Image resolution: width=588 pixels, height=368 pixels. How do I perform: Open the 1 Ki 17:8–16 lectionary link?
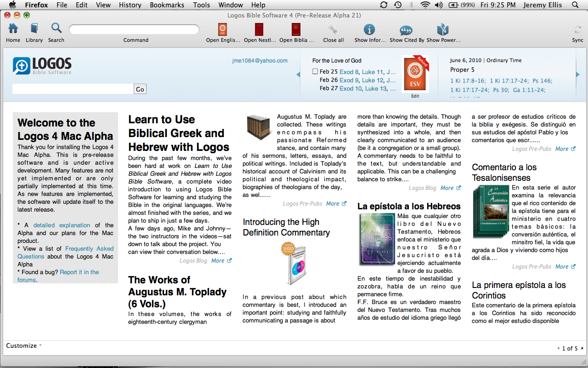click(467, 80)
